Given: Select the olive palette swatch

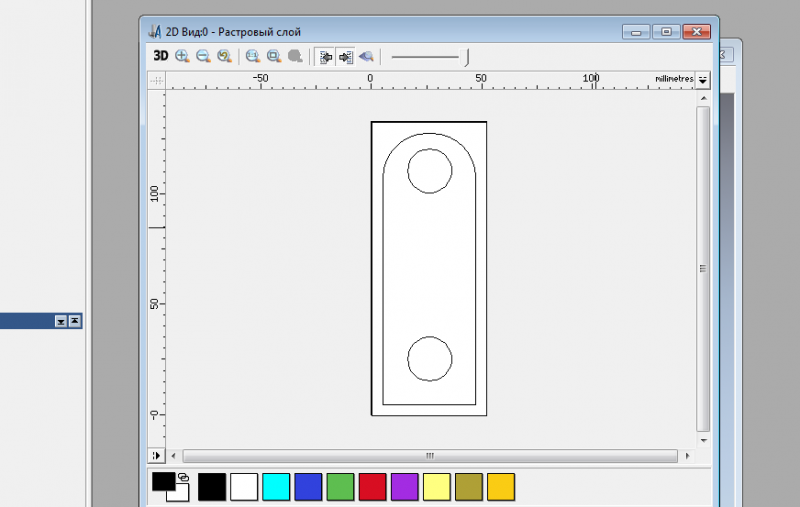Looking at the screenshot, I should 469,487.
